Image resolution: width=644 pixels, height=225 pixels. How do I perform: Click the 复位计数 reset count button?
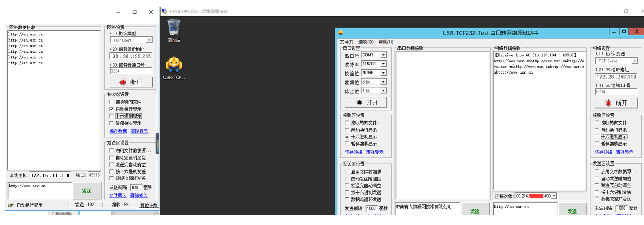[x=149, y=205]
